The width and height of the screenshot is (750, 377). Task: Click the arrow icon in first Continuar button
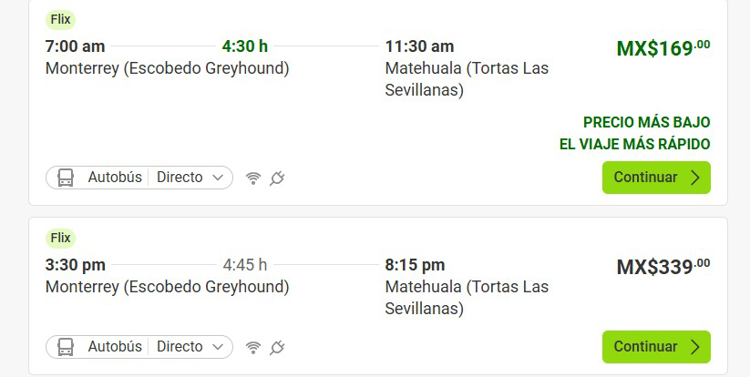695,177
